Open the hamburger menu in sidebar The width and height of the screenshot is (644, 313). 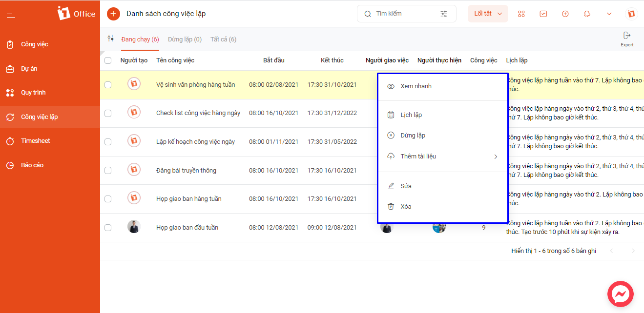[x=11, y=14]
